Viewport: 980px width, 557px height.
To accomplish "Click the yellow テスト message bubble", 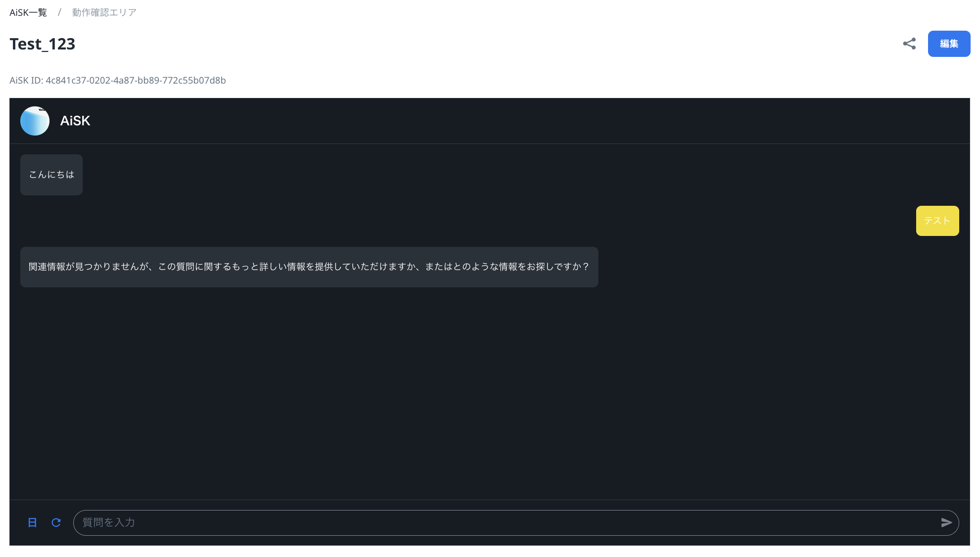I will [x=937, y=221].
